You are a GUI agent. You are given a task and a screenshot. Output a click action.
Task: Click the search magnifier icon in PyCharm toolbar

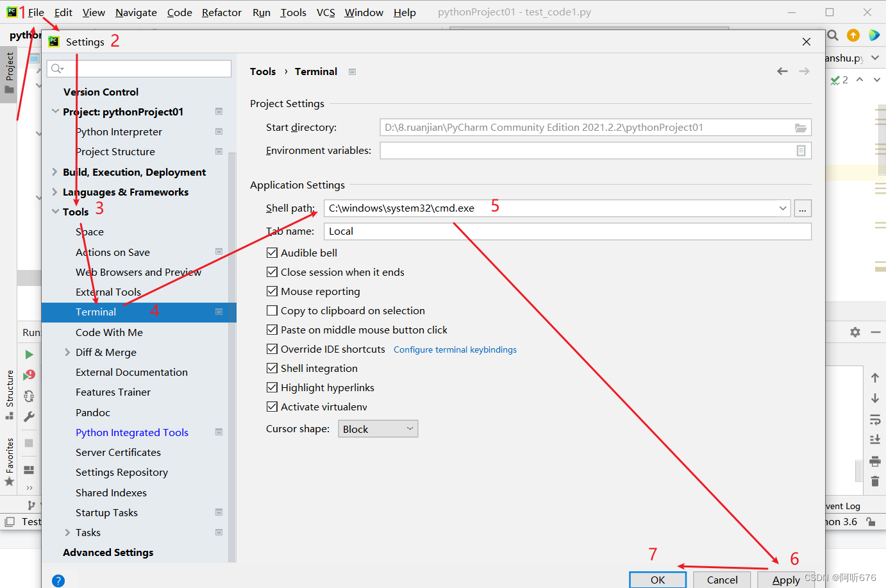(x=833, y=35)
